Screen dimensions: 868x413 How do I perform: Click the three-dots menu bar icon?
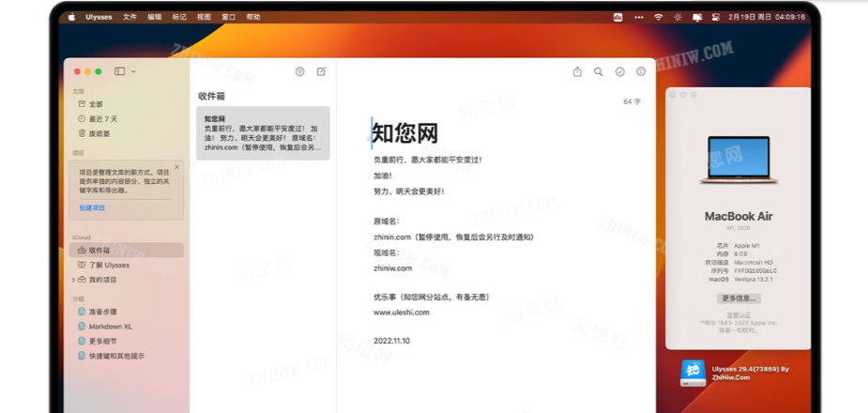[x=639, y=17]
